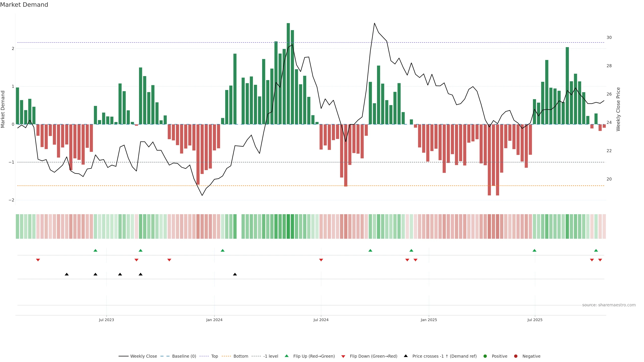Screen dimensions: 644x362
Task: Click the Market Demand chart title
Action: [24, 5]
